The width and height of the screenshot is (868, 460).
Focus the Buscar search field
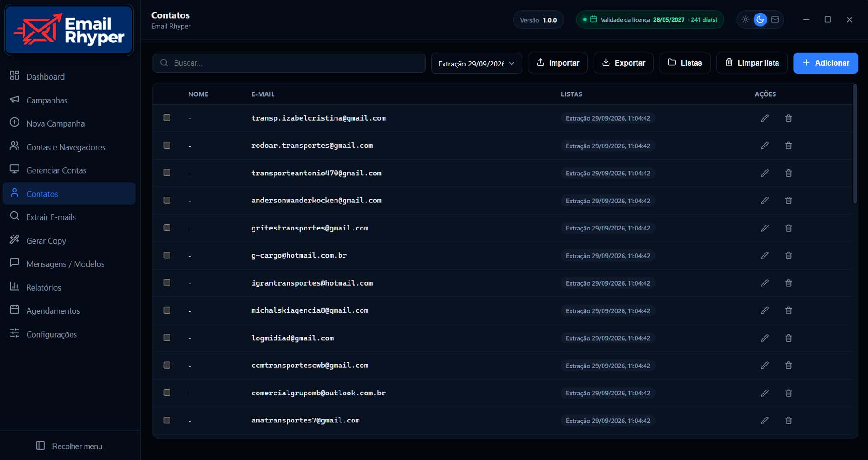[x=289, y=63]
